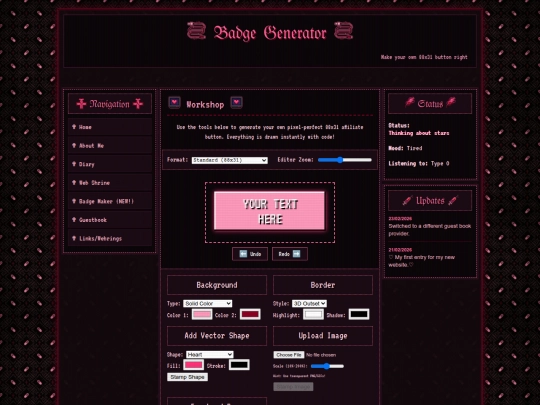Click the 'No file chosen' label
Viewport: 540px width, 405px height.
pyautogui.click(x=321, y=355)
